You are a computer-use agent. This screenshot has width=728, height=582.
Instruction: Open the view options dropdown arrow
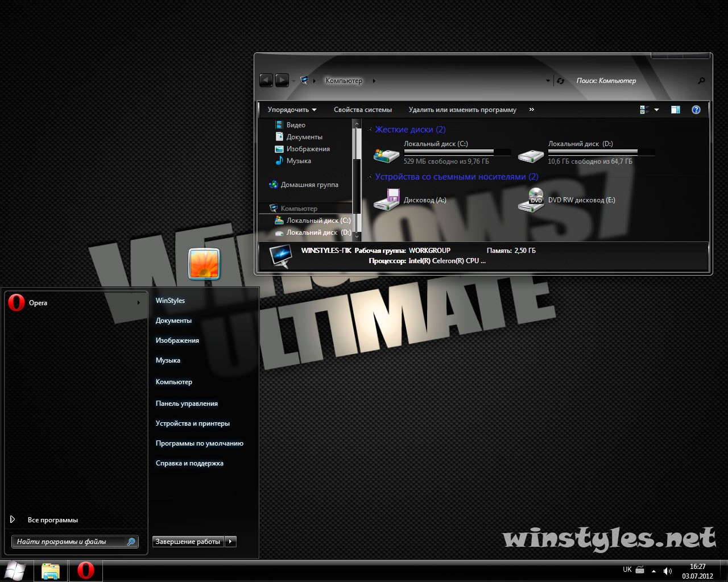[x=656, y=110]
